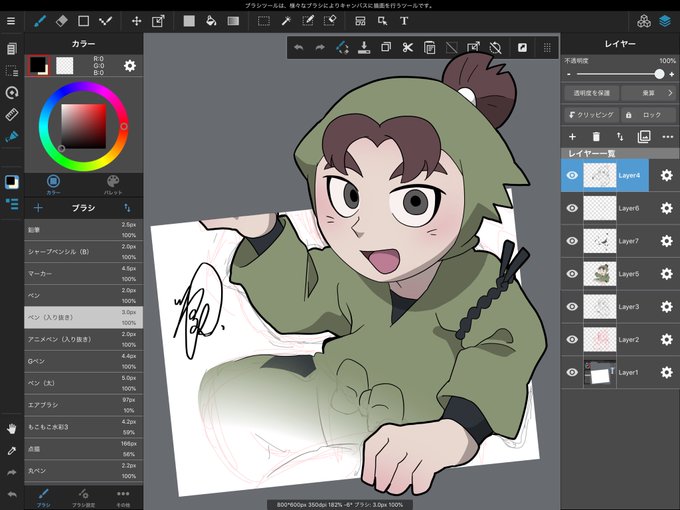Click the Cut scissors icon
This screenshot has height=510, width=680.
click(407, 47)
